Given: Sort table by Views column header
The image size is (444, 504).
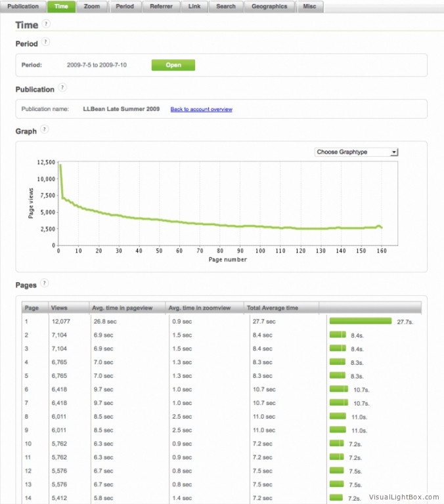Looking at the screenshot, I should click(60, 308).
